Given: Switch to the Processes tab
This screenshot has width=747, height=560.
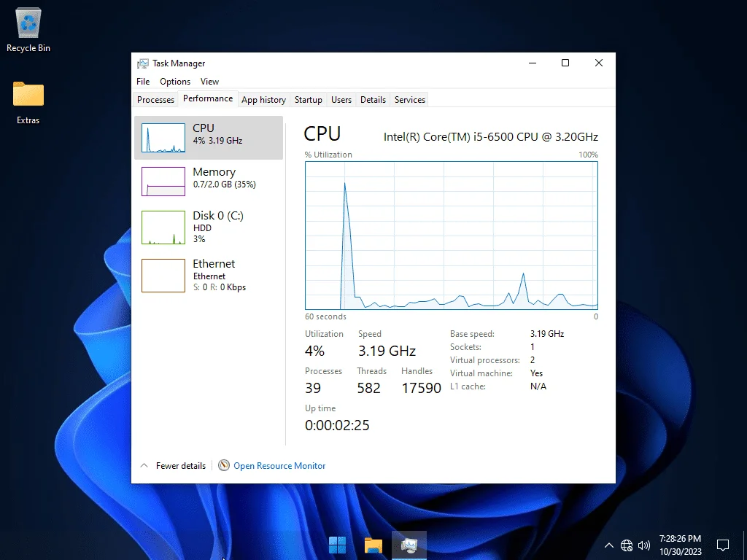Looking at the screenshot, I should [x=156, y=99].
